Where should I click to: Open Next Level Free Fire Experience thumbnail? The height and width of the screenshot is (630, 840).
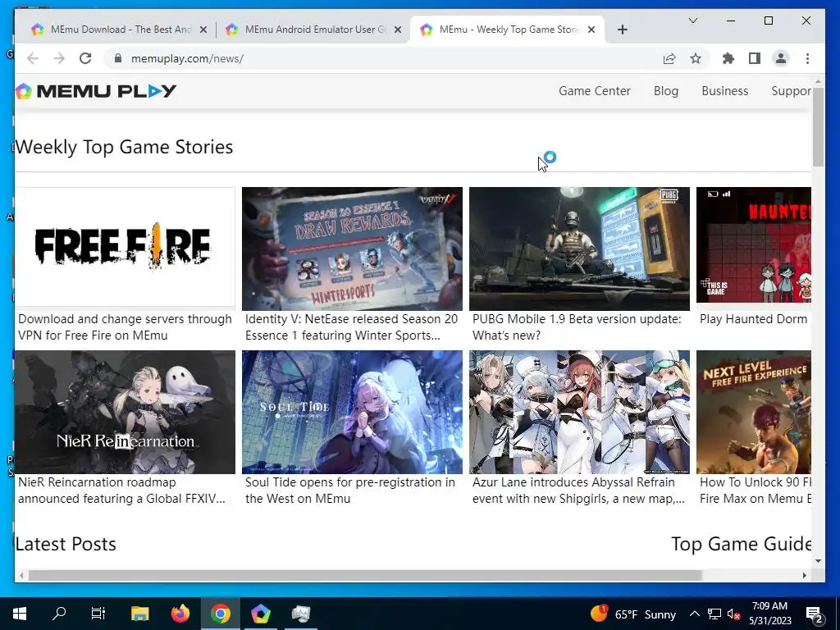[x=754, y=412]
